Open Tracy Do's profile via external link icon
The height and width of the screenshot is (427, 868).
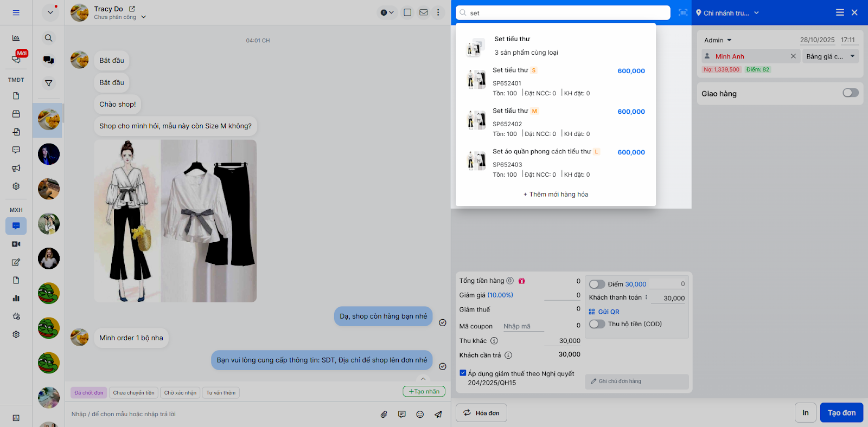pos(132,9)
